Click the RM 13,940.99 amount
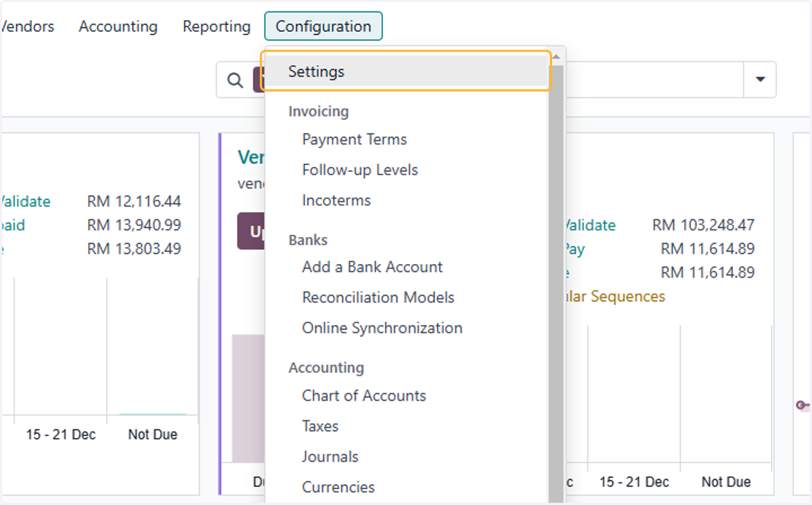This screenshot has height=505, width=812. [x=134, y=225]
